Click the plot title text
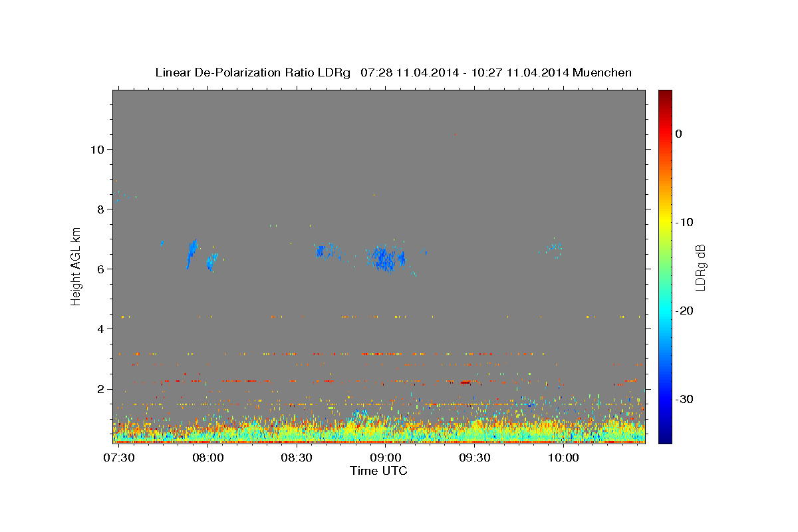Viewport: 798px width, 532px height. point(393,72)
